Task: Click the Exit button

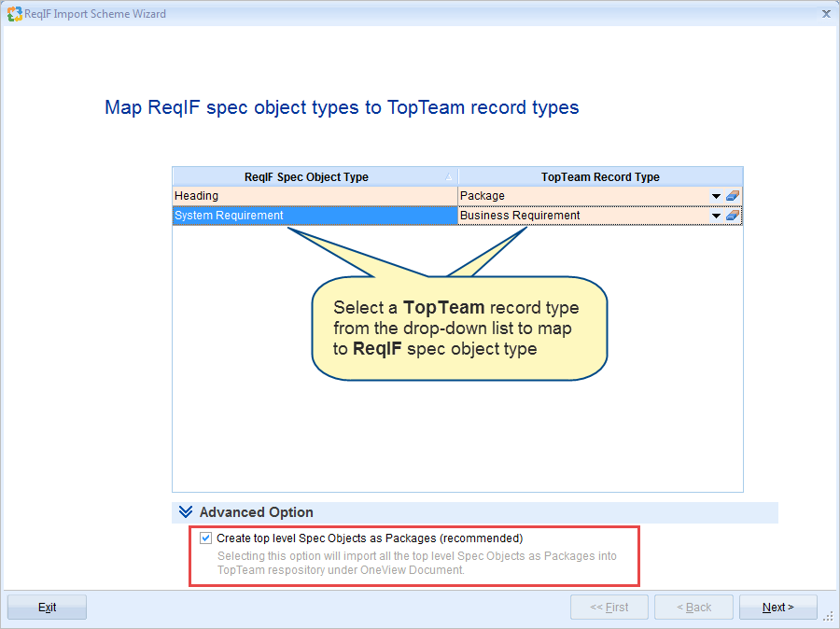Action: click(48, 607)
